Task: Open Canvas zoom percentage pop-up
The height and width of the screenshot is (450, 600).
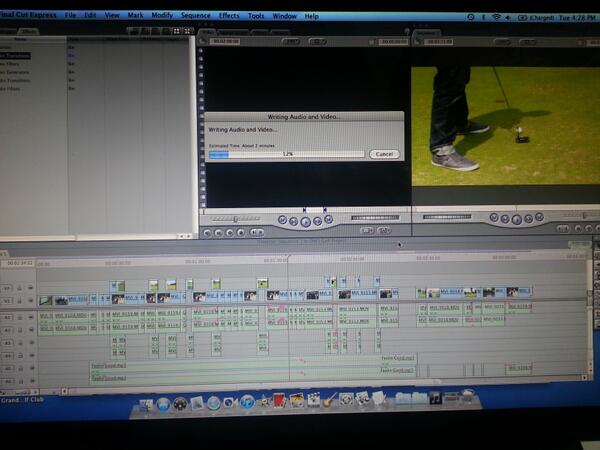Action: pyautogui.click(x=503, y=42)
